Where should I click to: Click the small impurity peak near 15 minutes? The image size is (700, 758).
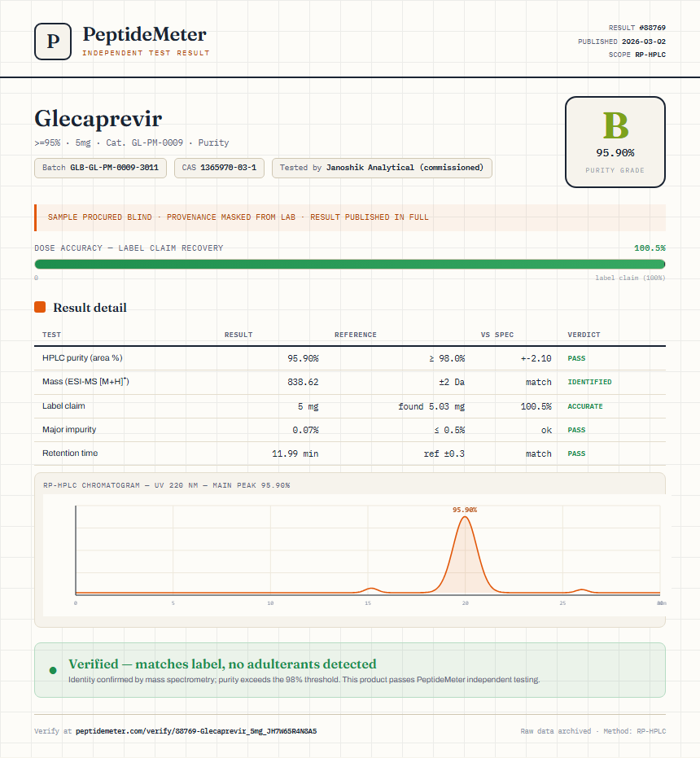(371, 589)
